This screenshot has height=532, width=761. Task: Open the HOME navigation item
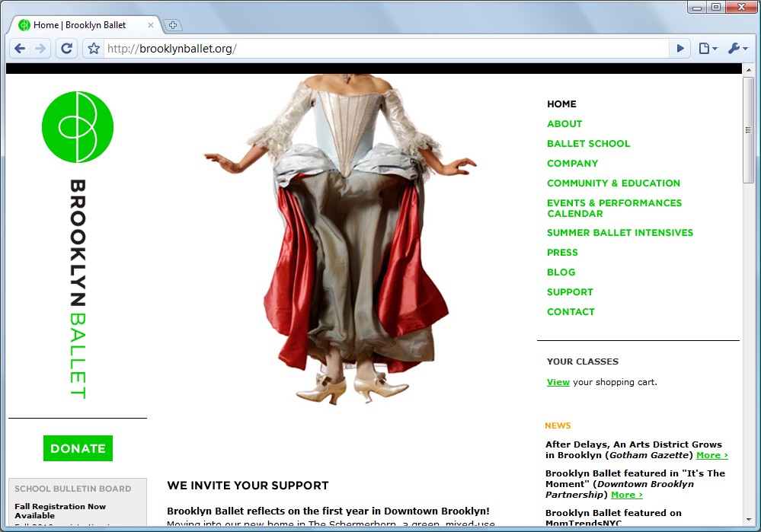click(x=561, y=104)
